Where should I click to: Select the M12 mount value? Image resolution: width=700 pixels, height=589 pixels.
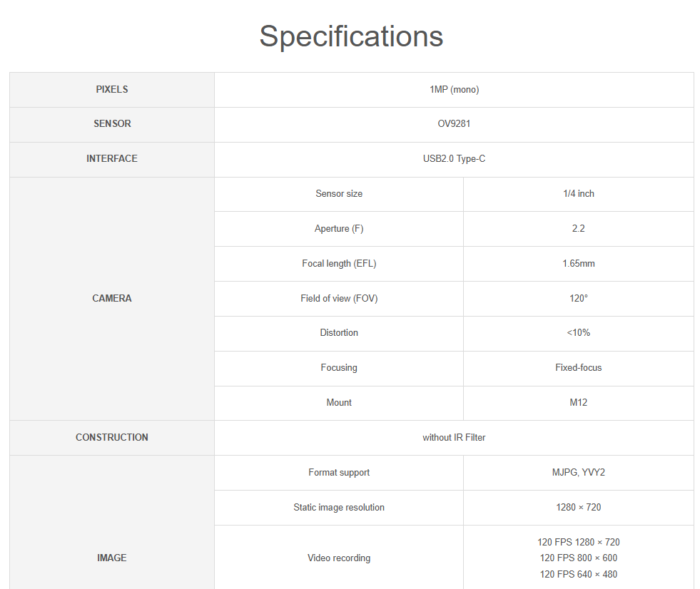[x=579, y=402]
